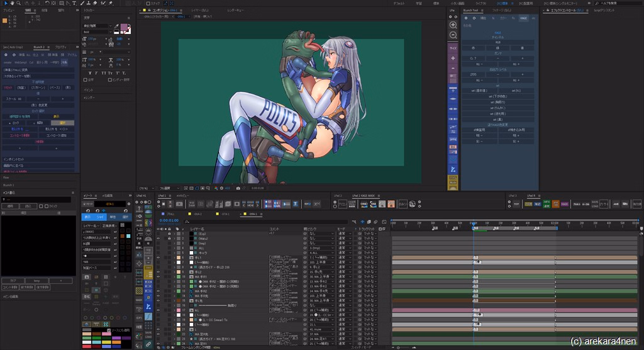
Task: Open parent dropdown for layer 1 (Exp)
Action: [x=321, y=234]
